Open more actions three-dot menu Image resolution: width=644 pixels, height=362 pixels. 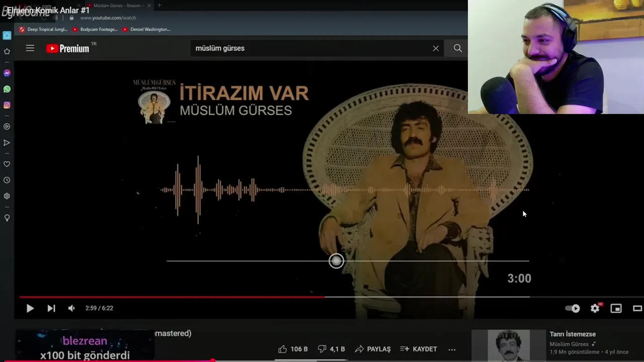(x=452, y=349)
